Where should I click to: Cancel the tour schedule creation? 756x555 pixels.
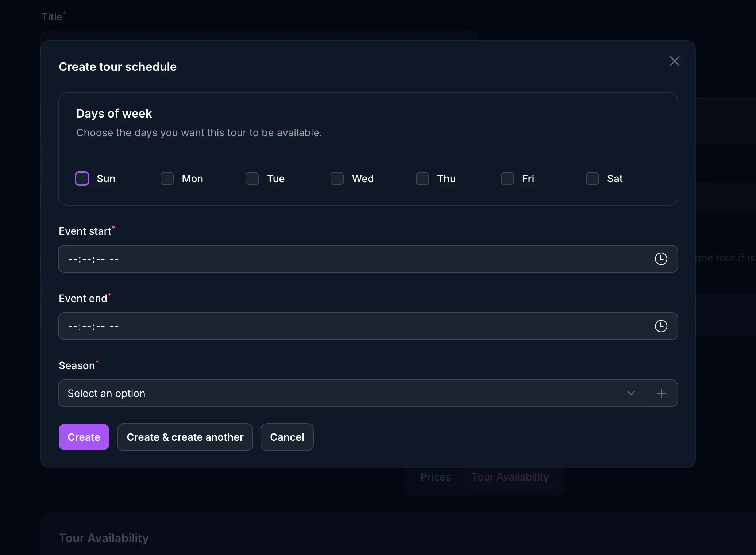tap(287, 437)
